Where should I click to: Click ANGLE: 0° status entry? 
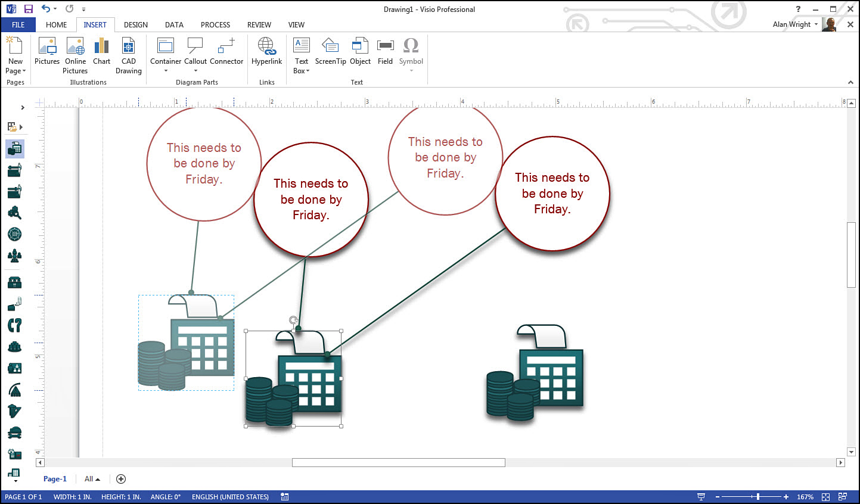tap(166, 497)
